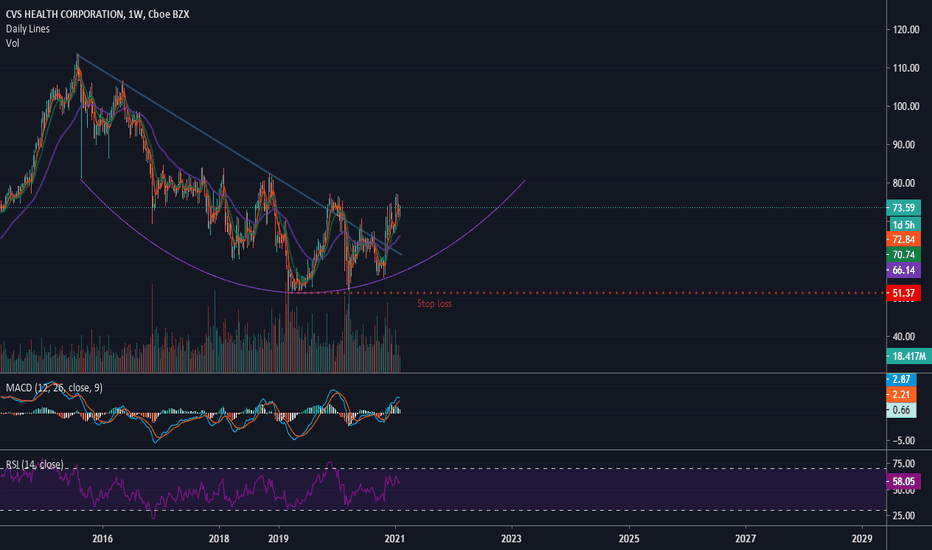Click the 73.59 current price label
The height and width of the screenshot is (550, 932).
903,208
